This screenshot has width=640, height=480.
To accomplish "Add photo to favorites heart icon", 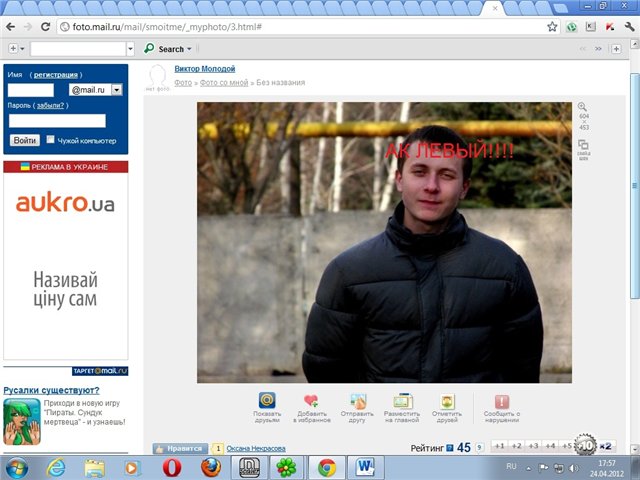I will (311, 401).
